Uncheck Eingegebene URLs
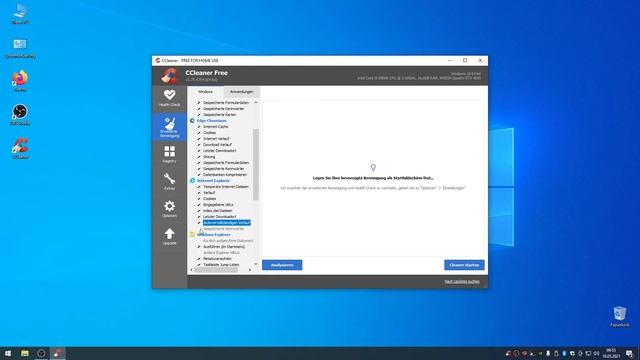640x360 pixels. click(x=199, y=204)
